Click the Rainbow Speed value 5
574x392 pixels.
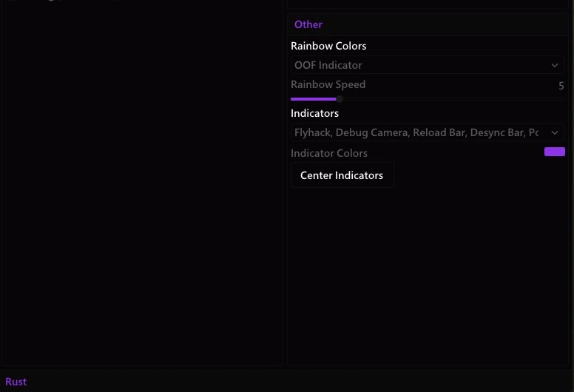(x=561, y=86)
